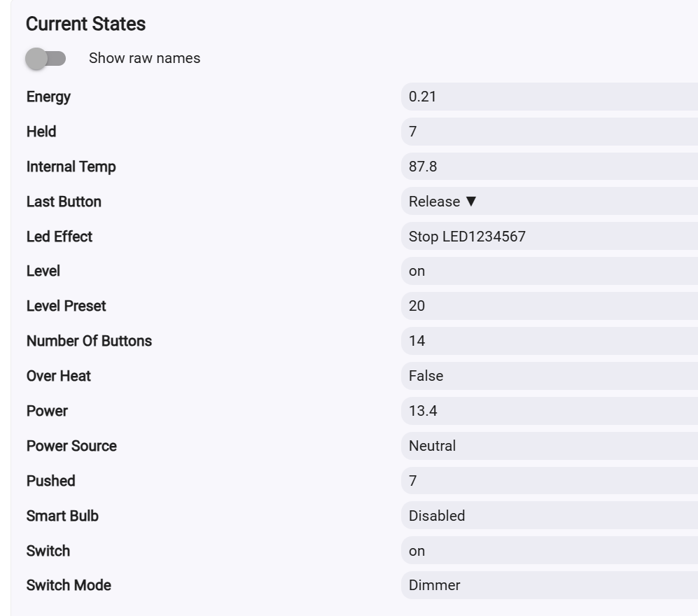The height and width of the screenshot is (616, 698).
Task: Toggle the Show raw names switch
Action: click(46, 59)
